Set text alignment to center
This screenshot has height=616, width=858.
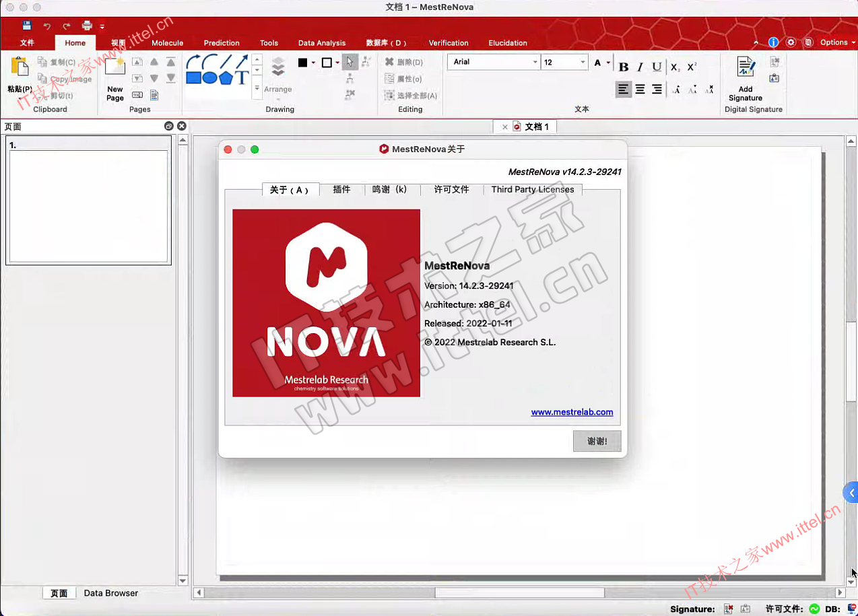pyautogui.click(x=640, y=89)
